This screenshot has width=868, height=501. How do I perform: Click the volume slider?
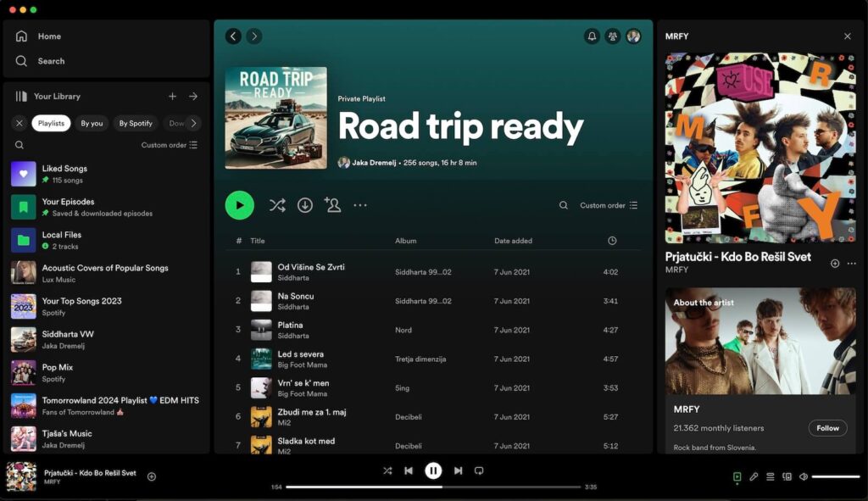tap(835, 476)
